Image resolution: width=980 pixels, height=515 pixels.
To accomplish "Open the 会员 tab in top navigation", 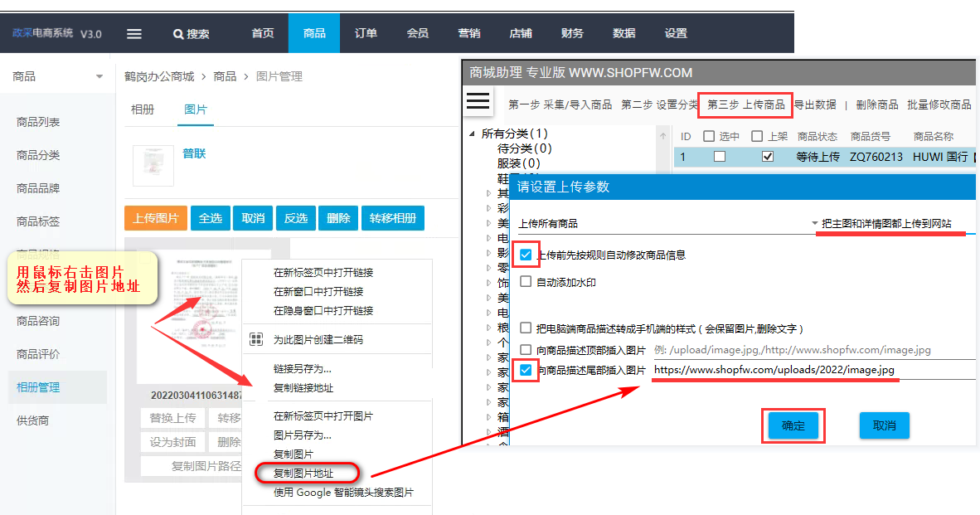I will (418, 33).
